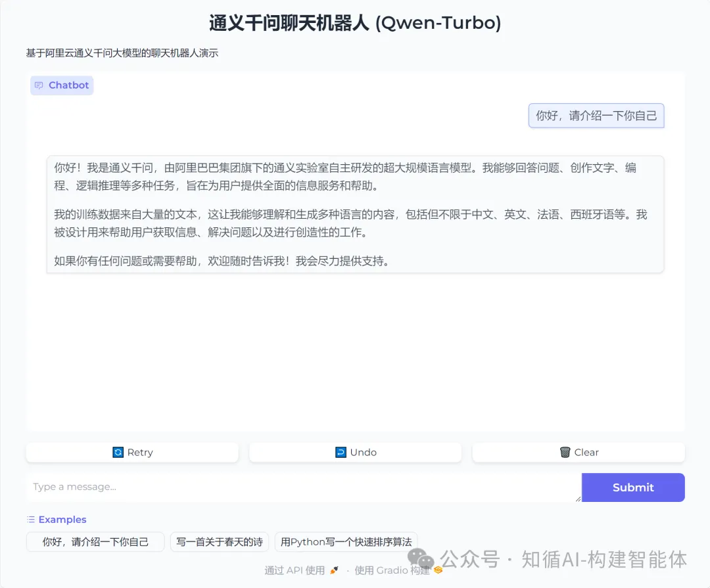This screenshot has height=588, width=710.
Task: Clear the chat conversation
Action: [579, 452]
